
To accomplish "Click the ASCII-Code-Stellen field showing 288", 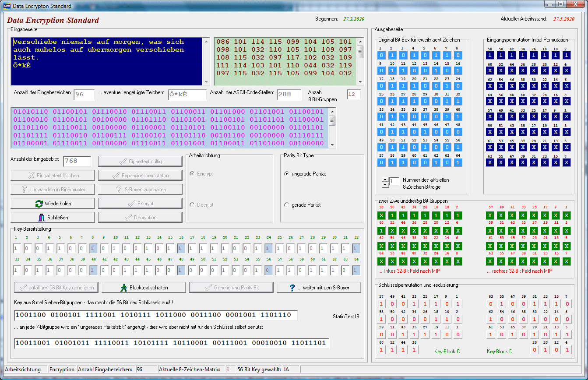I will [289, 95].
